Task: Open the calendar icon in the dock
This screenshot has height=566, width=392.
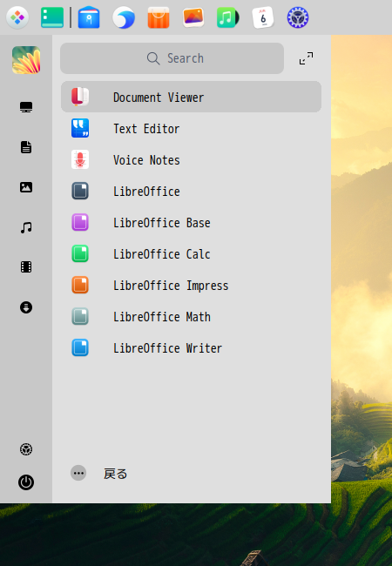Action: point(263,17)
